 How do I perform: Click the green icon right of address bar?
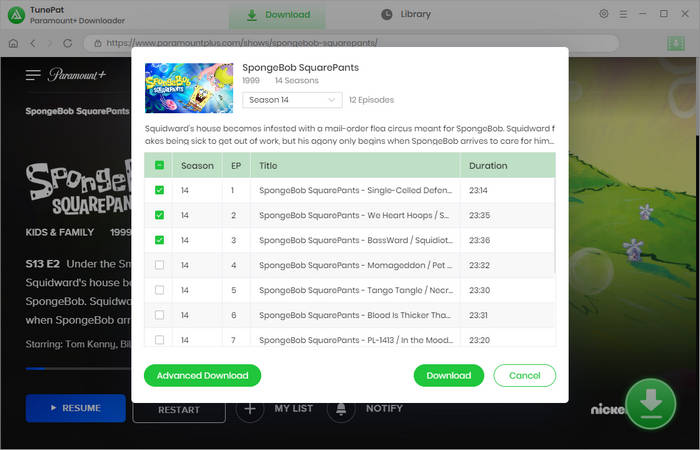pyautogui.click(x=676, y=43)
